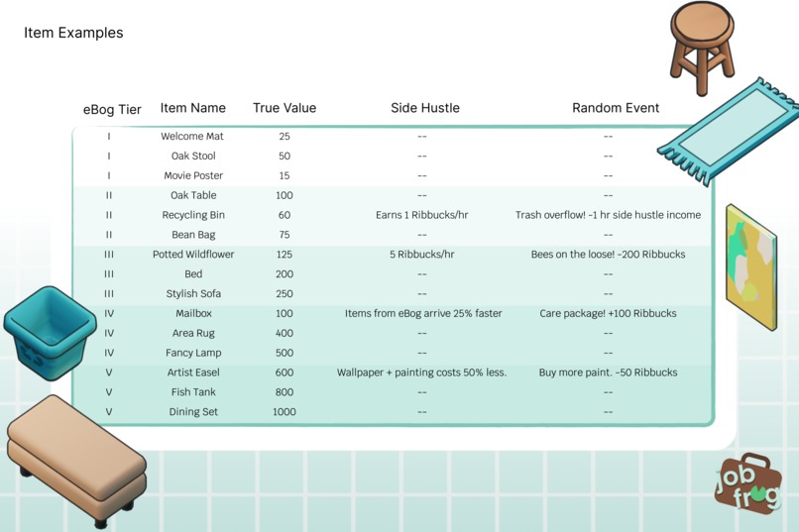Select the Stylish Sofa item name
Image resolution: width=799 pixels, height=532 pixels.
(x=193, y=294)
